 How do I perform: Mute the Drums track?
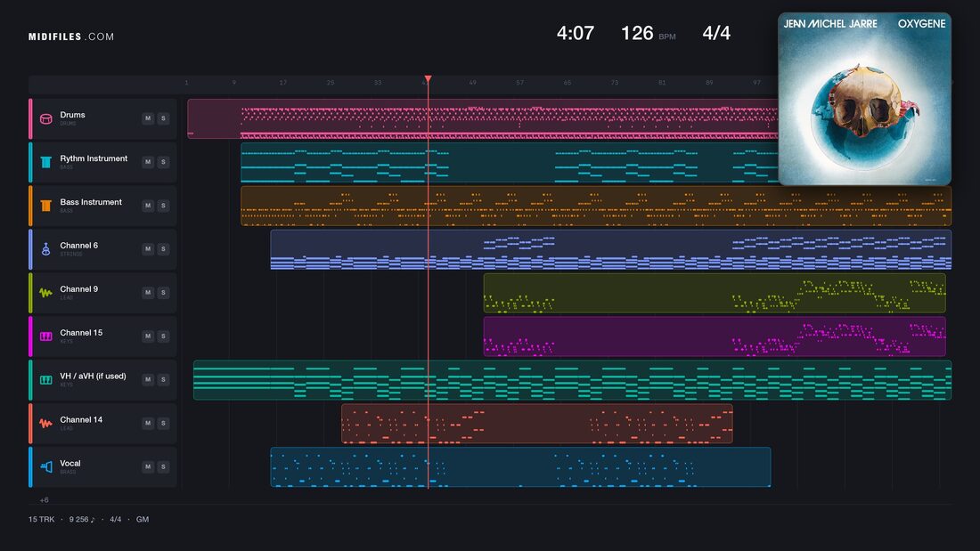tap(148, 118)
